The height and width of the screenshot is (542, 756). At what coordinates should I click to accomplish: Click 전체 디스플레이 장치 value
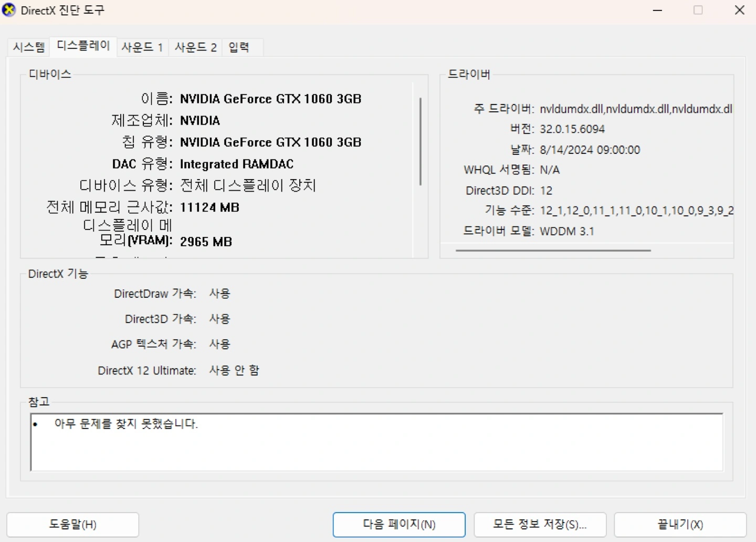pos(248,185)
